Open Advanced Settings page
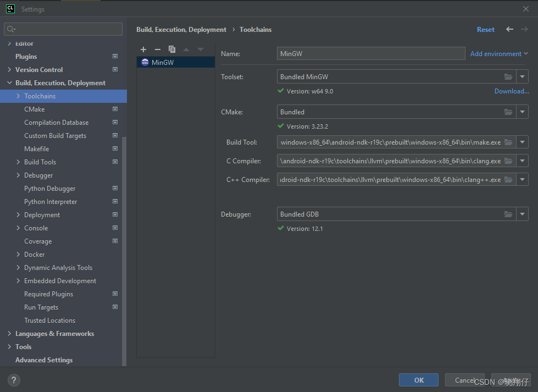Viewport: 538px width, 392px height. (44, 360)
